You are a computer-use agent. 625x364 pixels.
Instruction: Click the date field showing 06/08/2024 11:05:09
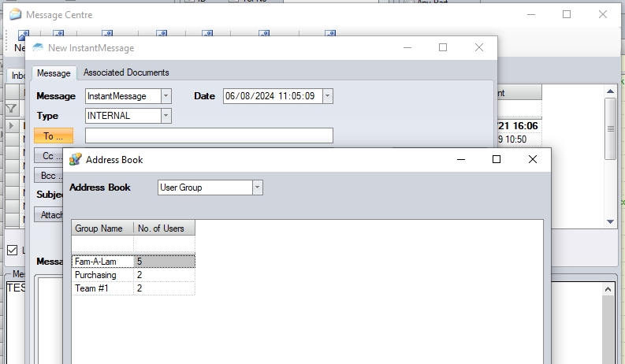click(x=273, y=96)
